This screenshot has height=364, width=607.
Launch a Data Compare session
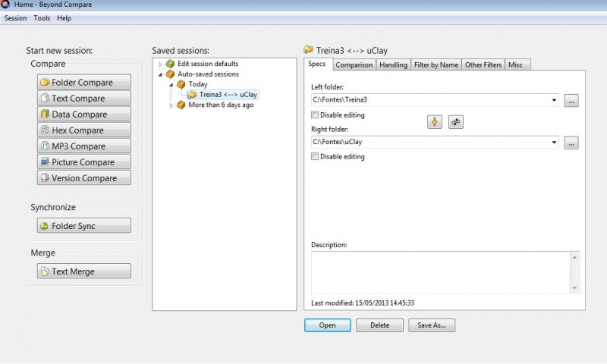(84, 114)
